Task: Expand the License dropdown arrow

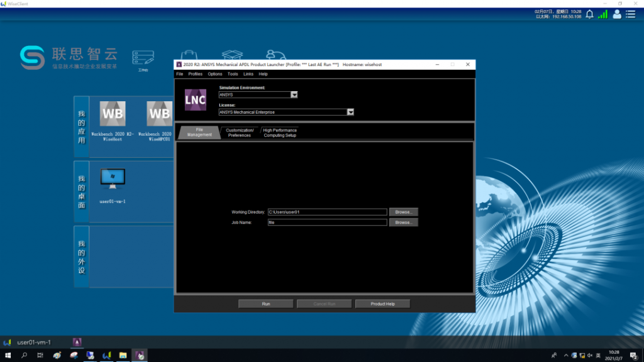Action: (x=350, y=112)
